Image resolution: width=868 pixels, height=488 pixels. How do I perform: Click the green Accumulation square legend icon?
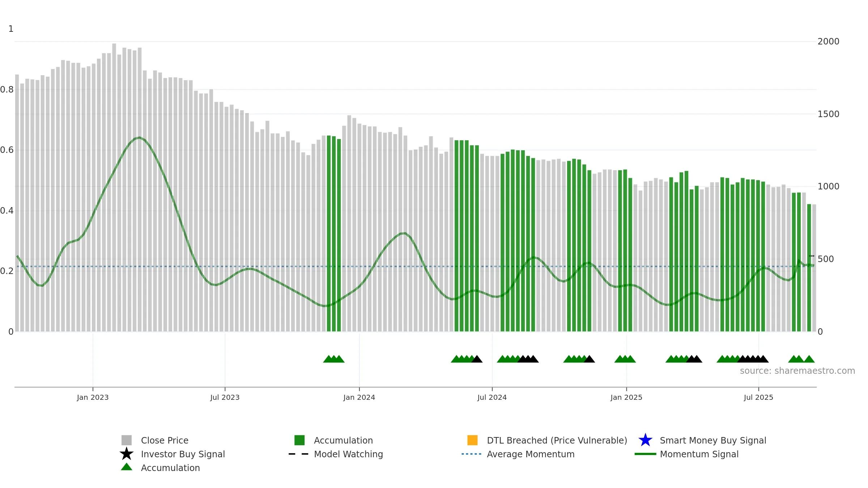(x=299, y=440)
